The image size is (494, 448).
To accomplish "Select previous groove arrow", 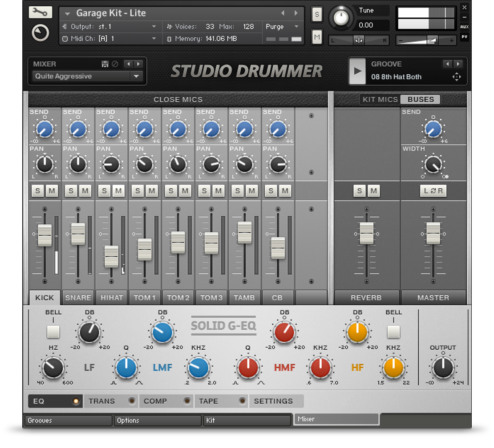I will [447, 64].
